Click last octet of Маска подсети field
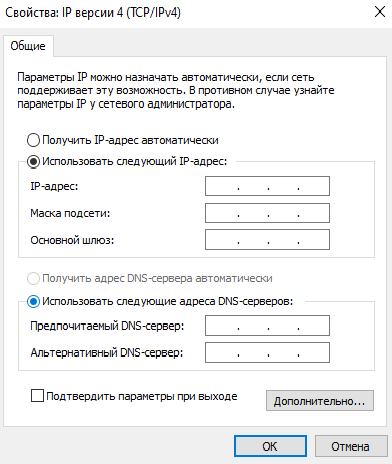The image size is (392, 464). [314, 213]
